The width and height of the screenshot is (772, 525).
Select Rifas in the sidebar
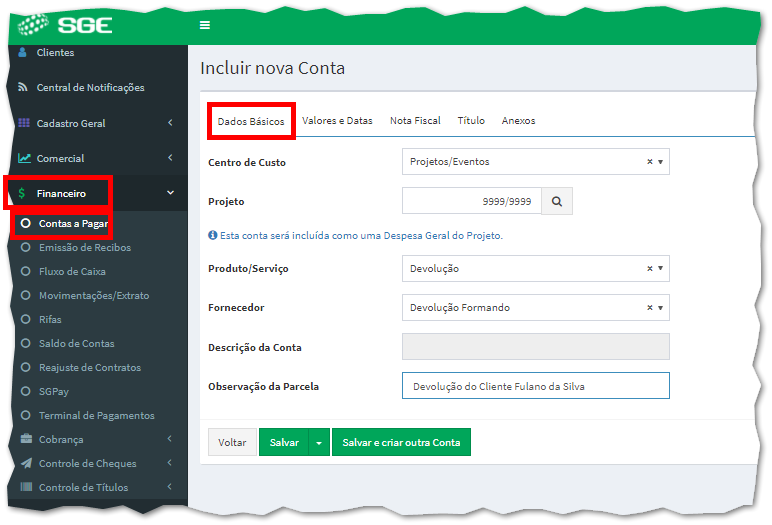[x=50, y=320]
